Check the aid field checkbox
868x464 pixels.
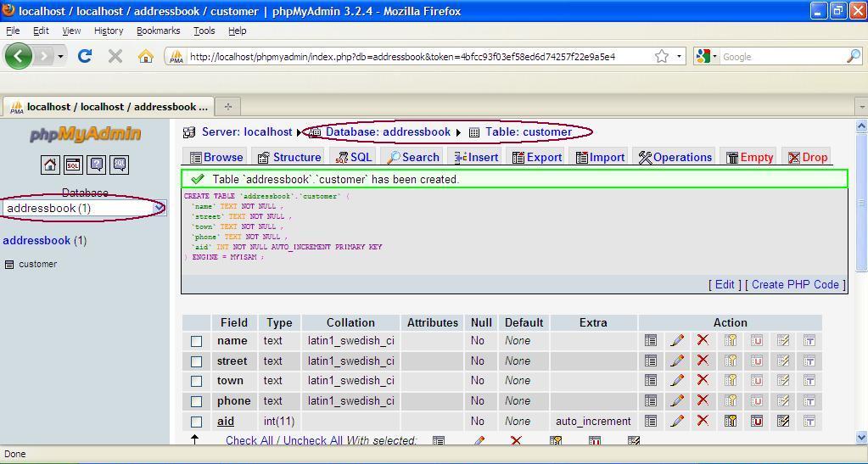pyautogui.click(x=197, y=422)
